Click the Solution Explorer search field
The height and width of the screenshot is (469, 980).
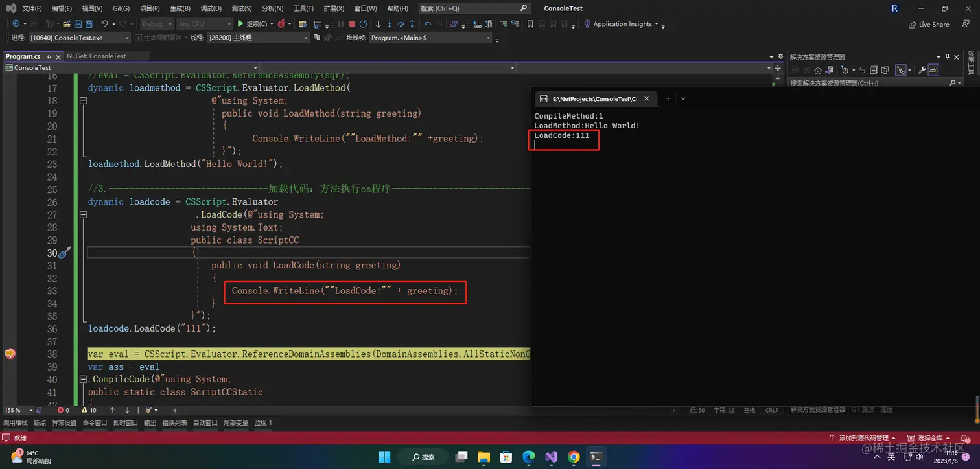(875, 83)
